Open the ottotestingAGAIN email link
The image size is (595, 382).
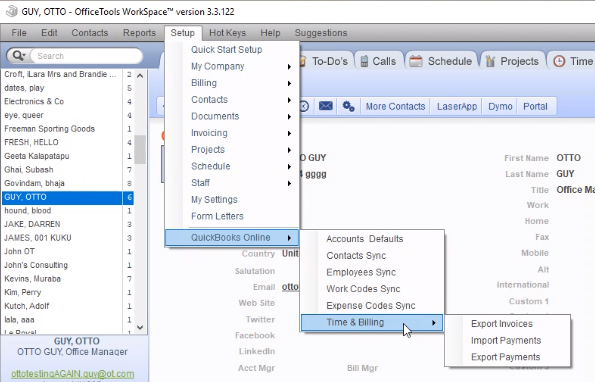pyautogui.click(x=72, y=374)
